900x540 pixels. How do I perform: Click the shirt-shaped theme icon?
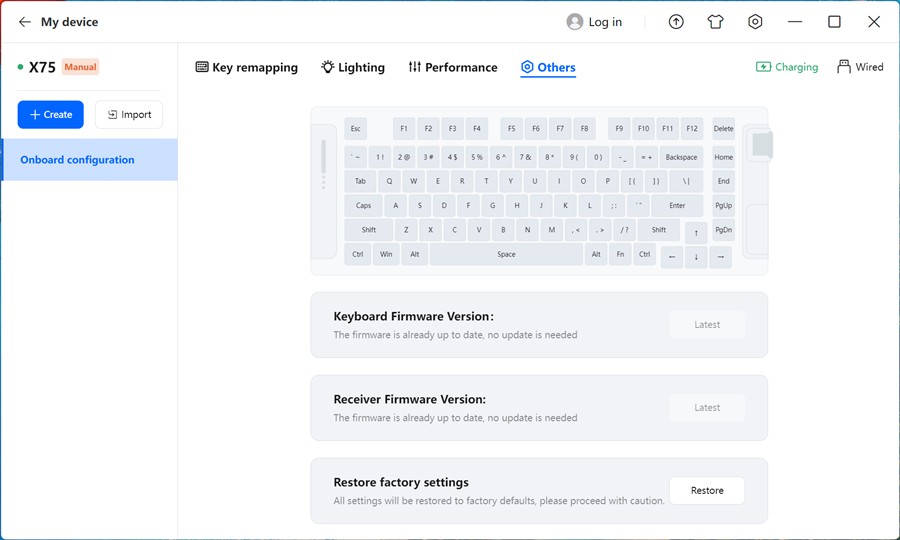point(715,22)
